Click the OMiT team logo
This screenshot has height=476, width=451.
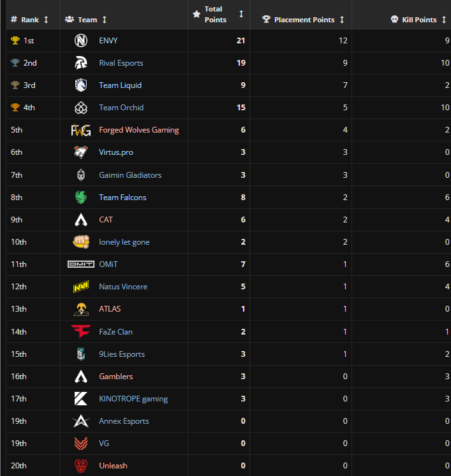coord(81,264)
